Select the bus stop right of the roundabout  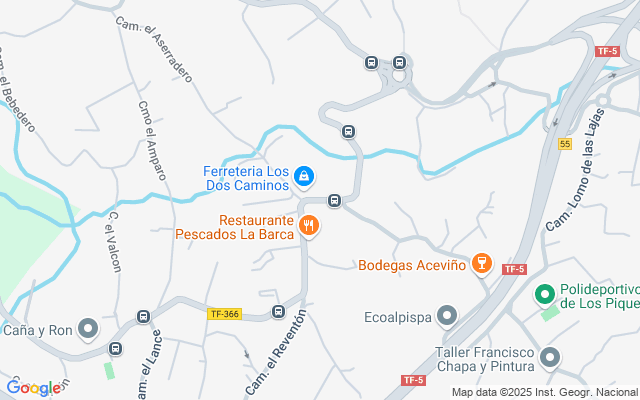click(x=400, y=62)
